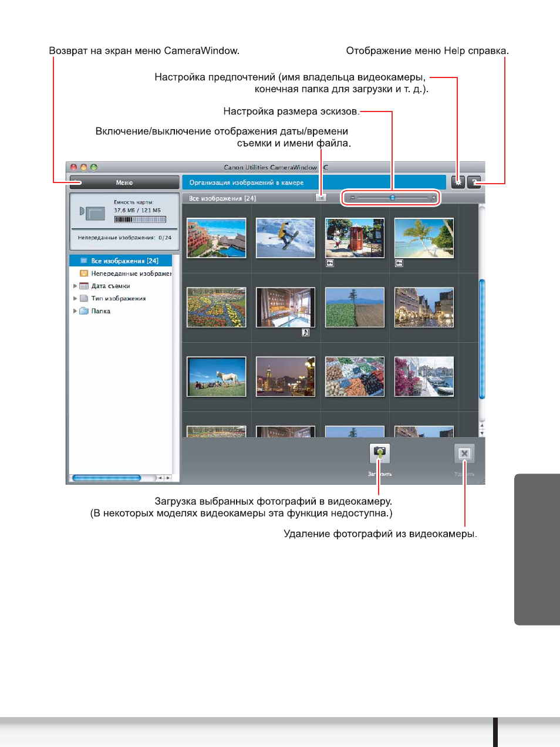
Task: Click the camcorder memory card icon
Action: (93, 212)
